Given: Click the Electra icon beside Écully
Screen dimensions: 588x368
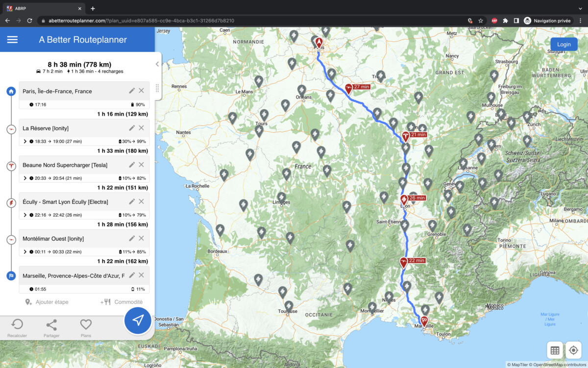Looking at the screenshot, I should click(x=11, y=202).
